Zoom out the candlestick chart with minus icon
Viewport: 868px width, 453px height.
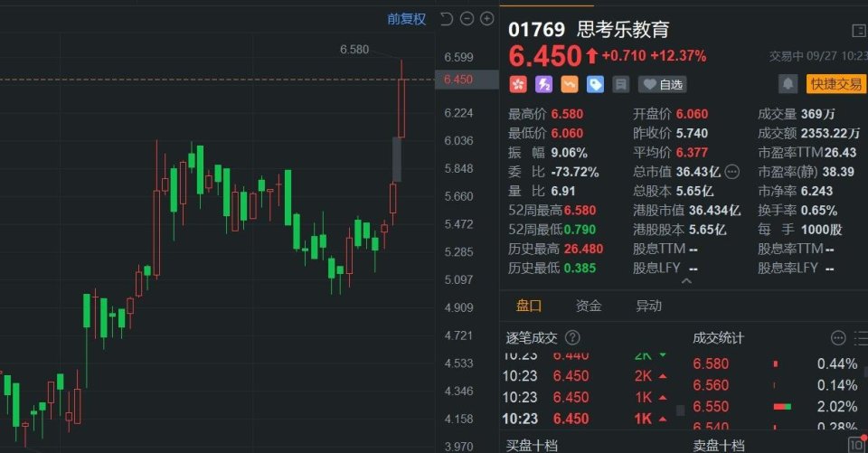coord(467,19)
